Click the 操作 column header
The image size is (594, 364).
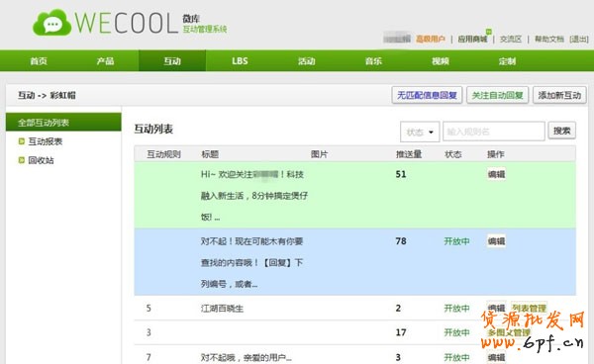(496, 154)
